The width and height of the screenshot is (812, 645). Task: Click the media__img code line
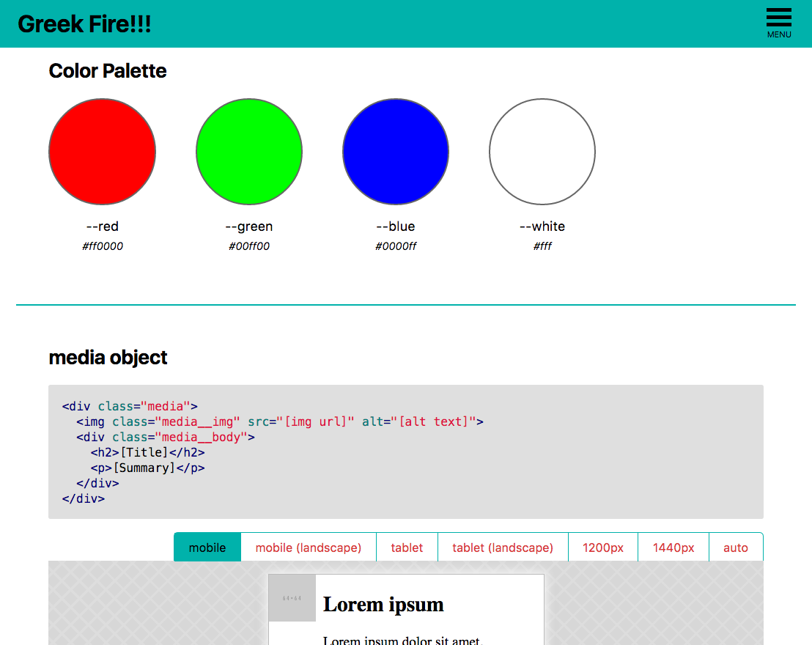(x=280, y=421)
